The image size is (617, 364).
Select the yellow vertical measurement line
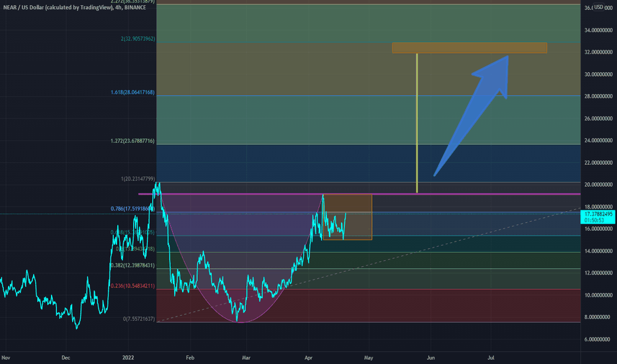click(x=416, y=123)
